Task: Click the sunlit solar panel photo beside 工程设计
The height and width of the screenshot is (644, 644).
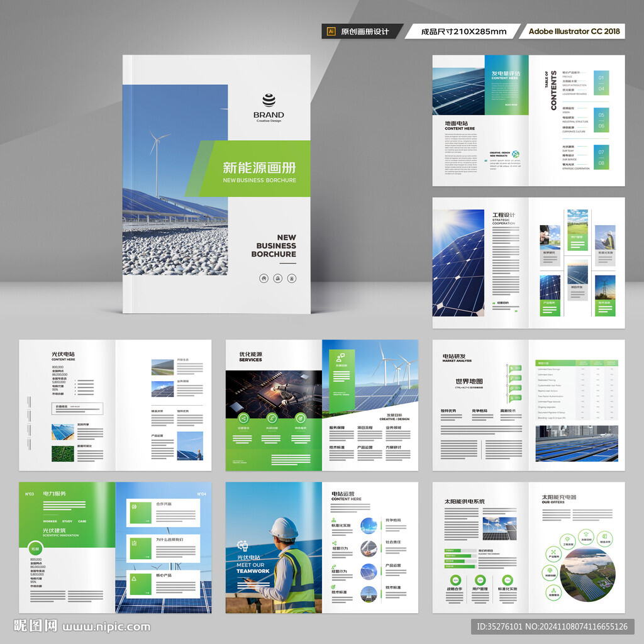Action: (458, 263)
